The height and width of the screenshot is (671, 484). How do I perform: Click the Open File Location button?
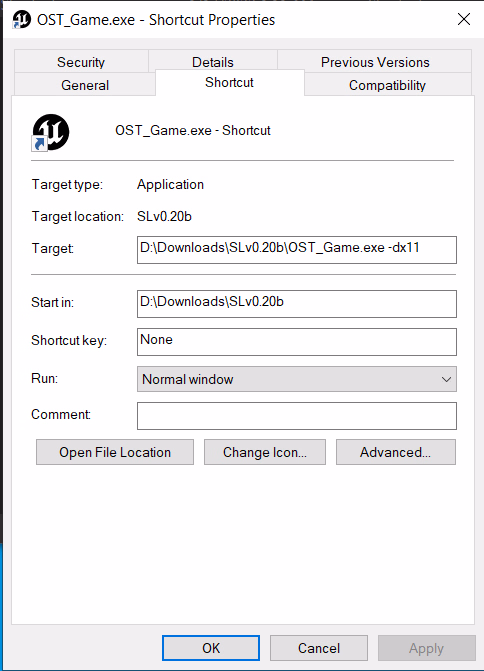click(115, 452)
